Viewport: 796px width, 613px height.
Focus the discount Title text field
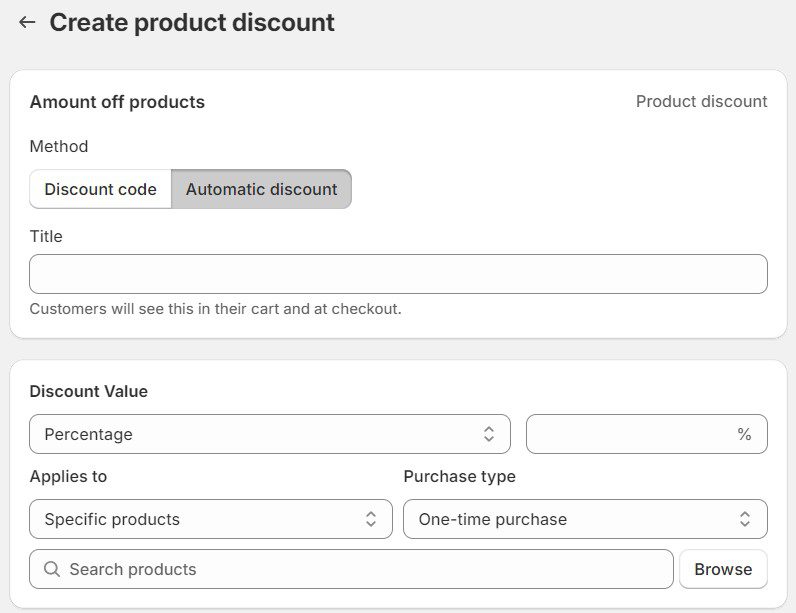[x=398, y=274]
